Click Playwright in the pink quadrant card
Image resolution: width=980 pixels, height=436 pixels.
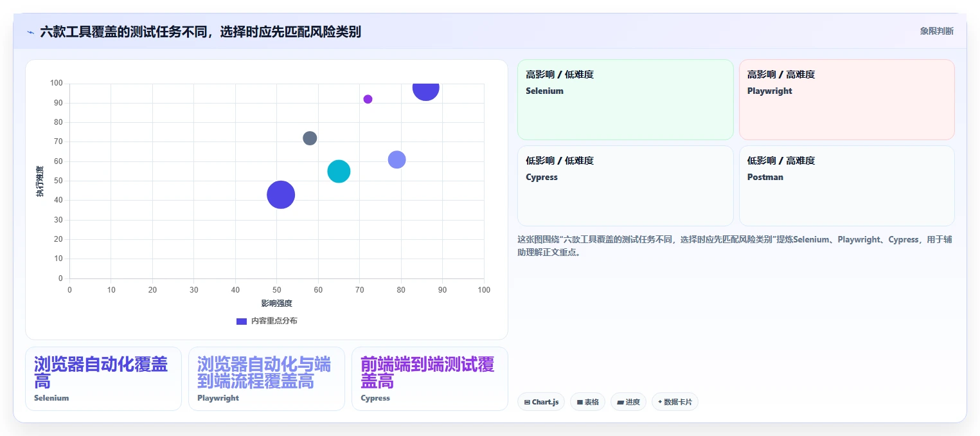coord(770,91)
